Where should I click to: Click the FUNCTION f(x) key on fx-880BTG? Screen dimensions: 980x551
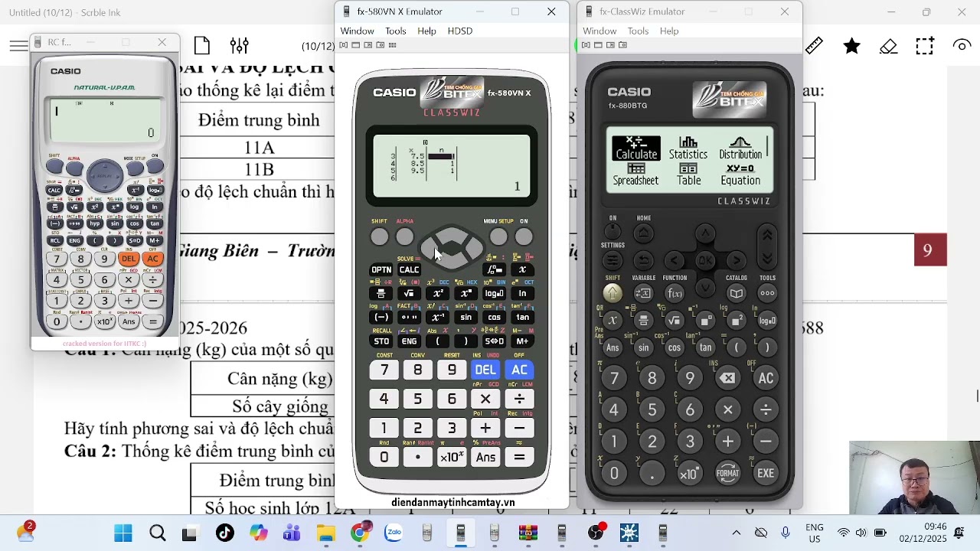pyautogui.click(x=675, y=293)
